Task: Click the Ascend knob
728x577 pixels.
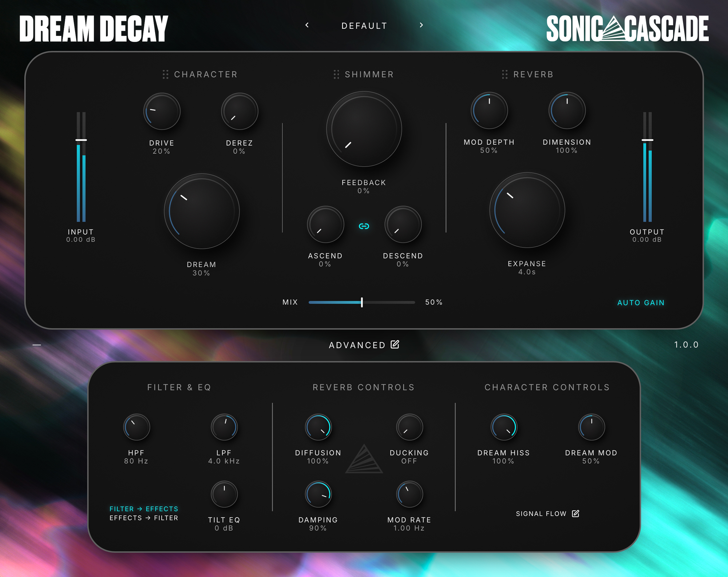Action: click(x=325, y=224)
